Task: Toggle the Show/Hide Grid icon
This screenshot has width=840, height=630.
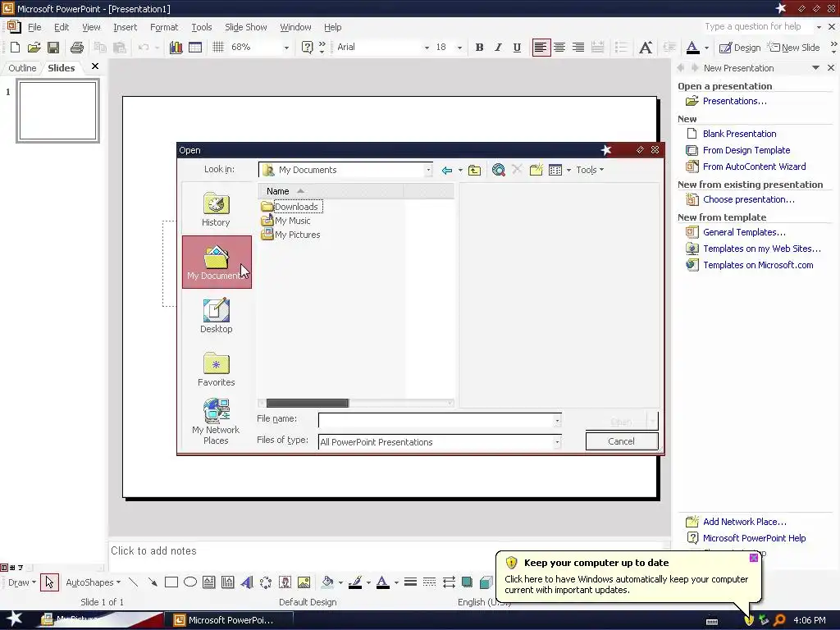Action: (x=218, y=47)
